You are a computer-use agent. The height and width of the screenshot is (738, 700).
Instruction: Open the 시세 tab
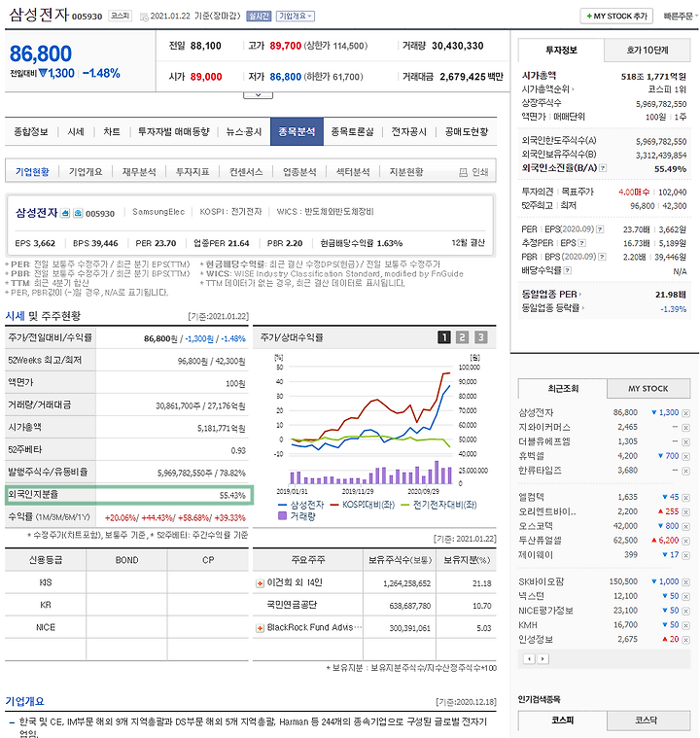click(x=76, y=132)
